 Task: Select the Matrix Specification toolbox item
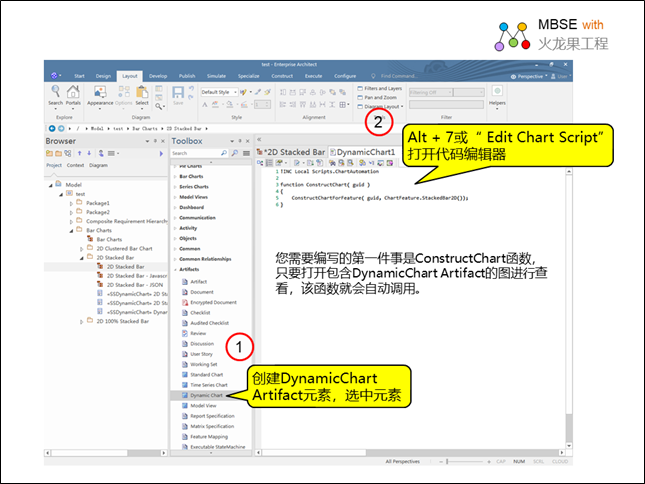208,426
